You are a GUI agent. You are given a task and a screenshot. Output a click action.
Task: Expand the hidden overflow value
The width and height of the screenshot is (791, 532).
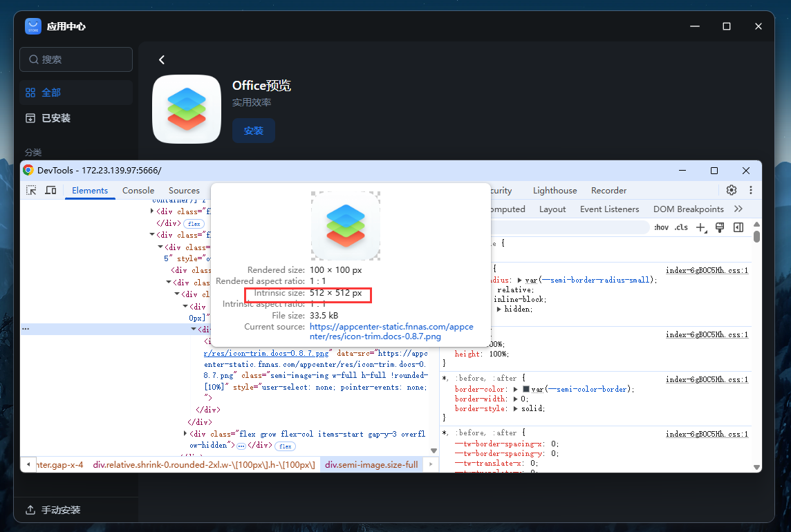point(499,309)
